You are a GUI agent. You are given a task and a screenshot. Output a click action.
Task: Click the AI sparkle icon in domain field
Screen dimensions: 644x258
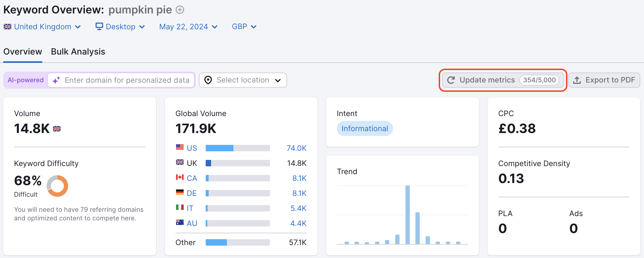[x=56, y=80]
